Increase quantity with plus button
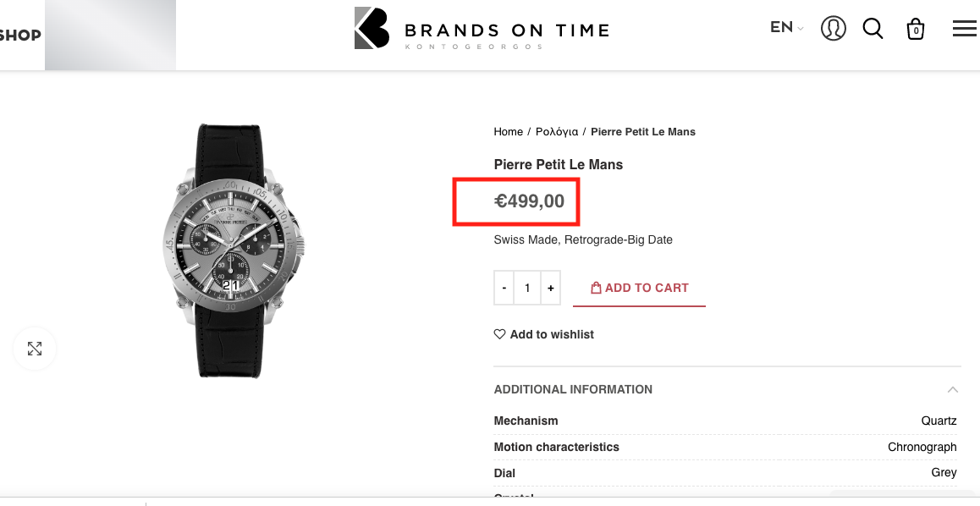This screenshot has width=980, height=506. click(x=550, y=288)
